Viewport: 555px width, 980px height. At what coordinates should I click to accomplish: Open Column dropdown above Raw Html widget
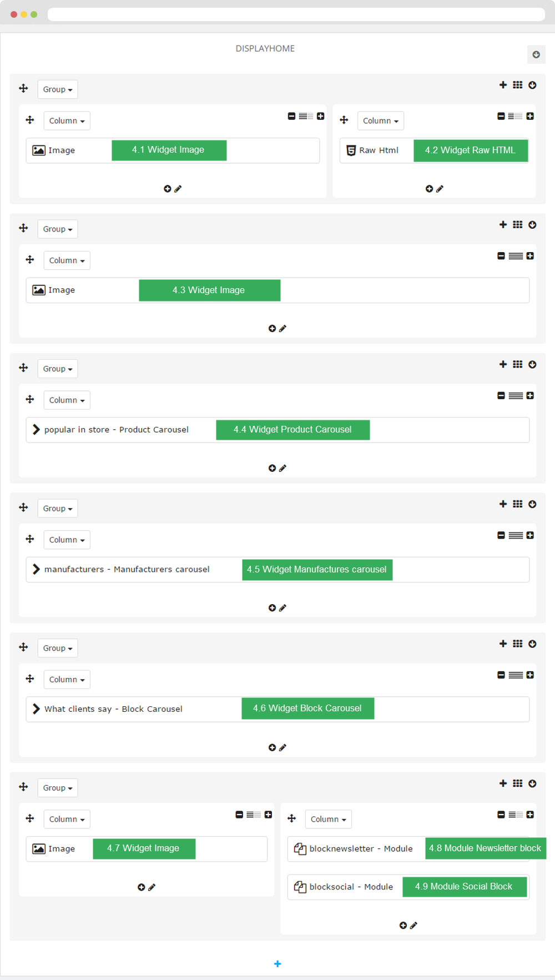380,120
